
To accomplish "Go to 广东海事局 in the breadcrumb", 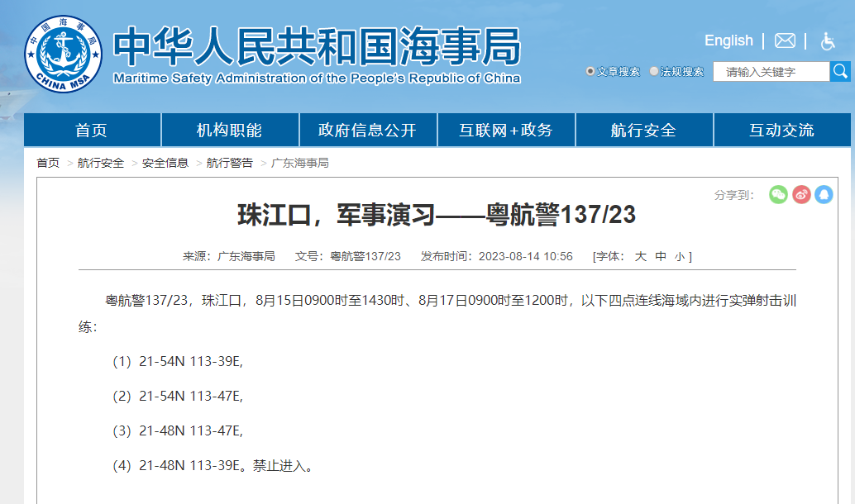I will [300, 163].
